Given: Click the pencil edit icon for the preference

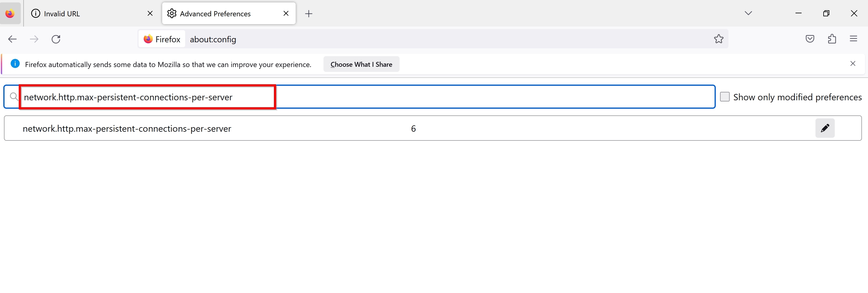Looking at the screenshot, I should click(x=825, y=128).
